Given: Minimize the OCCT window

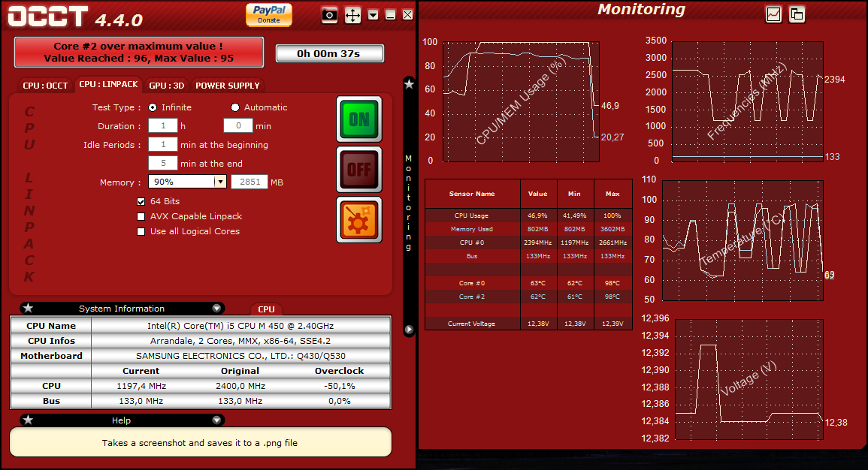Looking at the screenshot, I should [390, 15].
